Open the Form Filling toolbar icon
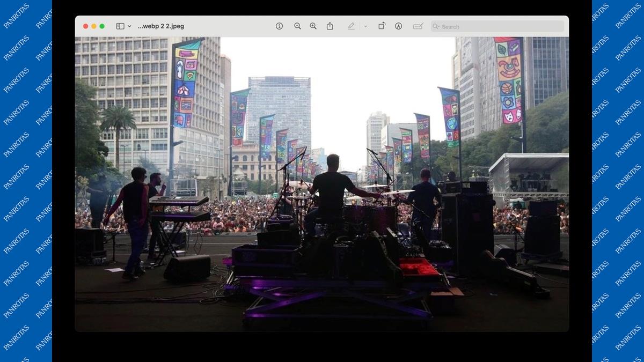 (x=418, y=26)
